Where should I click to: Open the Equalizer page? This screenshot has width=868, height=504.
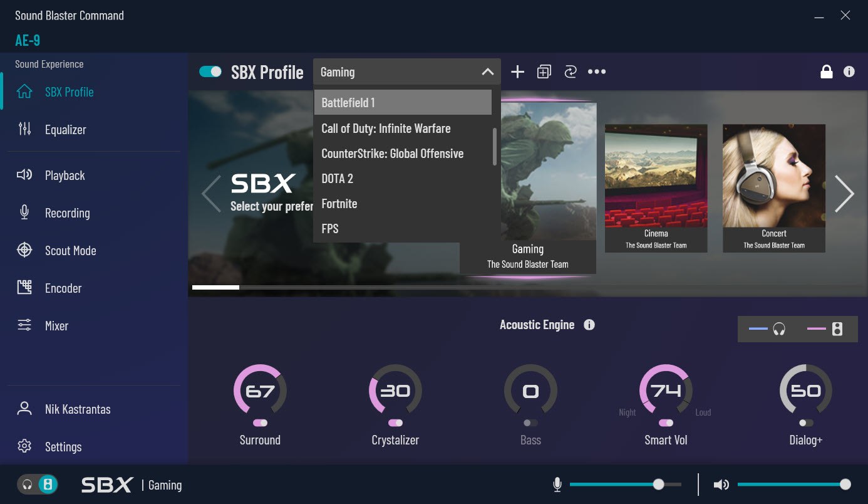coord(66,130)
